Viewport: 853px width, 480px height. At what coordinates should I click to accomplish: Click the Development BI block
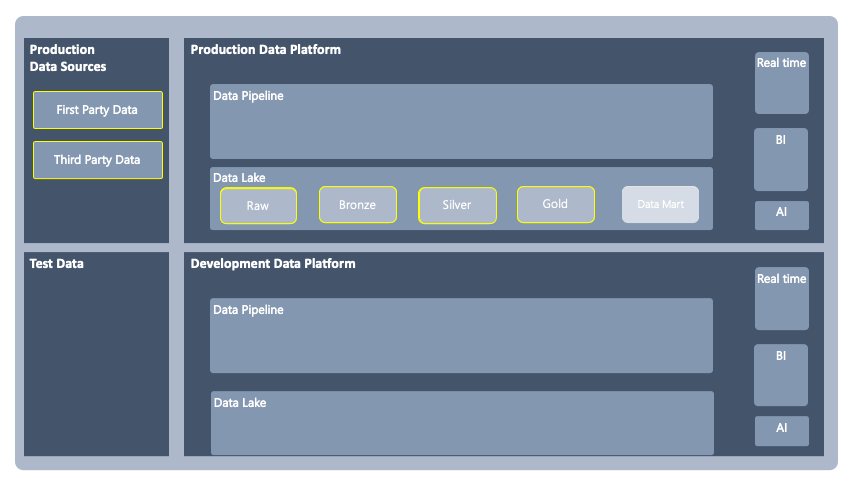click(781, 375)
